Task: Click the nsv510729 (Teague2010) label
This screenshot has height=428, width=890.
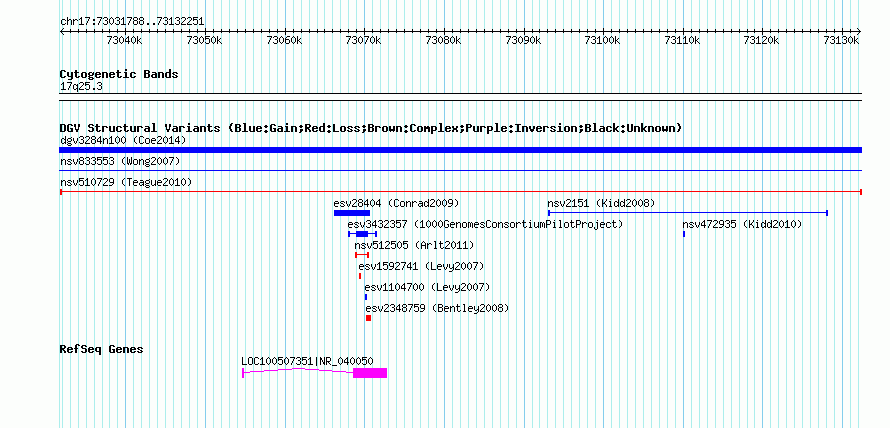Action: tap(126, 182)
